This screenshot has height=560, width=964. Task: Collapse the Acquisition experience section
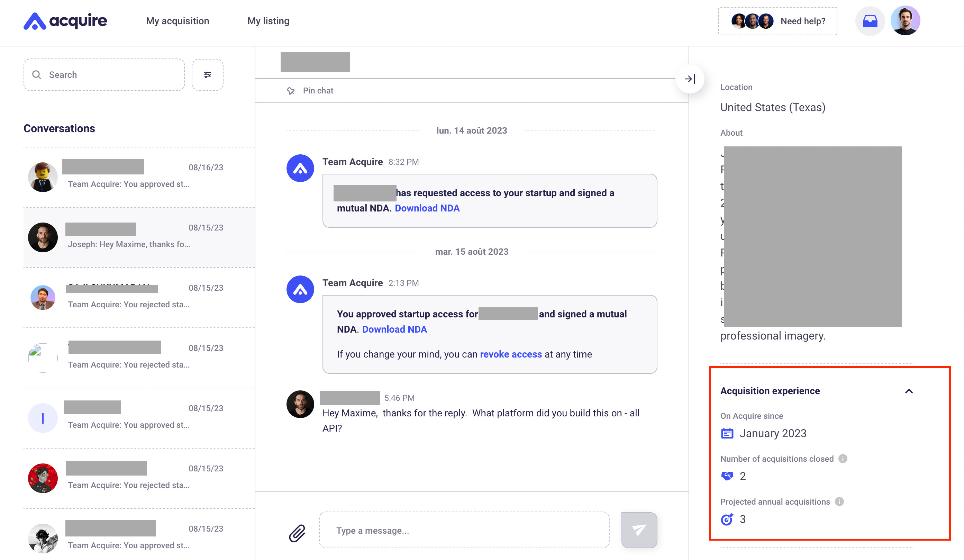point(909,391)
